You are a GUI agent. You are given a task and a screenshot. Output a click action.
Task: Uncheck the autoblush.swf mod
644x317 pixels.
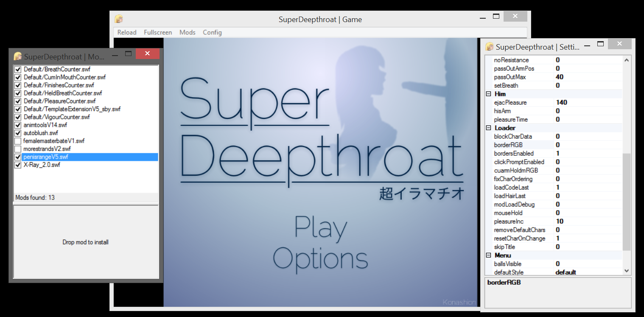[x=18, y=133]
